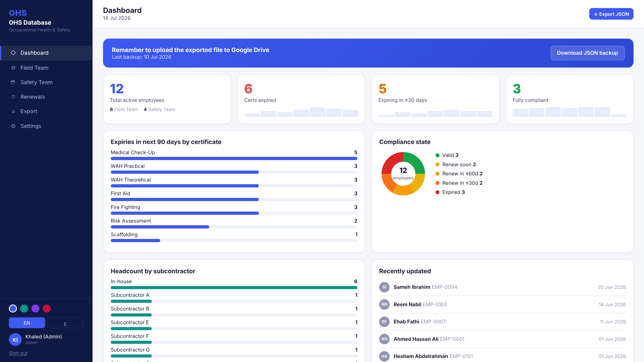Click the Settings gear icon
644x362 pixels.
coord(13,126)
